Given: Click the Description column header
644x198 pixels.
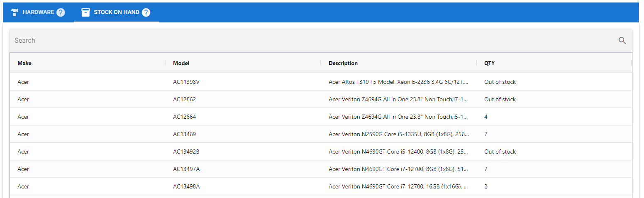Looking at the screenshot, I should [x=343, y=64].
